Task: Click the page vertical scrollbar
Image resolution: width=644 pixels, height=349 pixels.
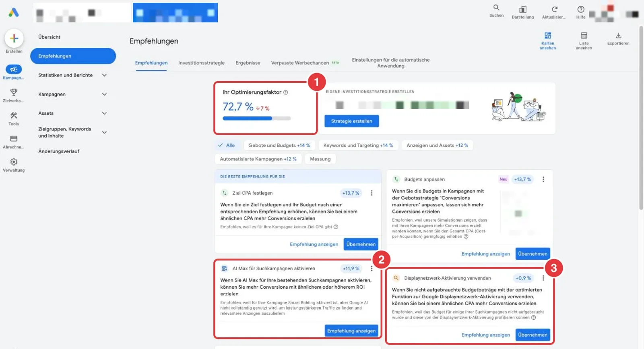Action: pyautogui.click(x=641, y=118)
